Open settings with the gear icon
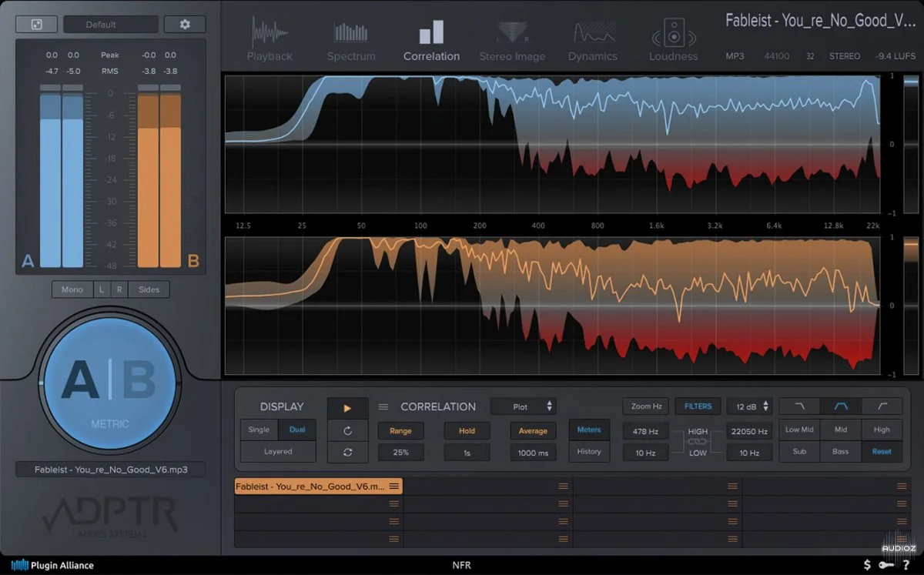 point(185,25)
